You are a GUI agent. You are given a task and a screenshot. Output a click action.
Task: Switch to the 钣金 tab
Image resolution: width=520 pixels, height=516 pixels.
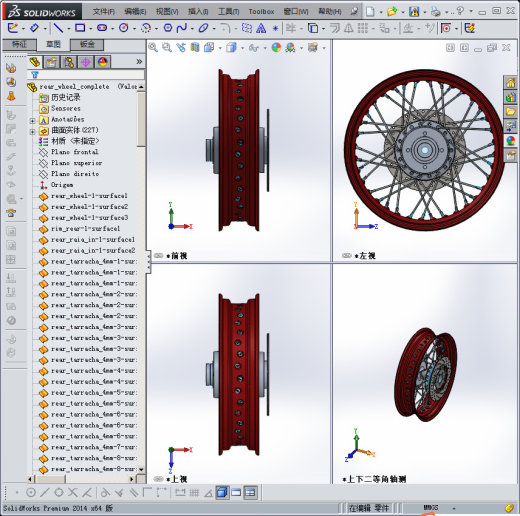click(87, 44)
